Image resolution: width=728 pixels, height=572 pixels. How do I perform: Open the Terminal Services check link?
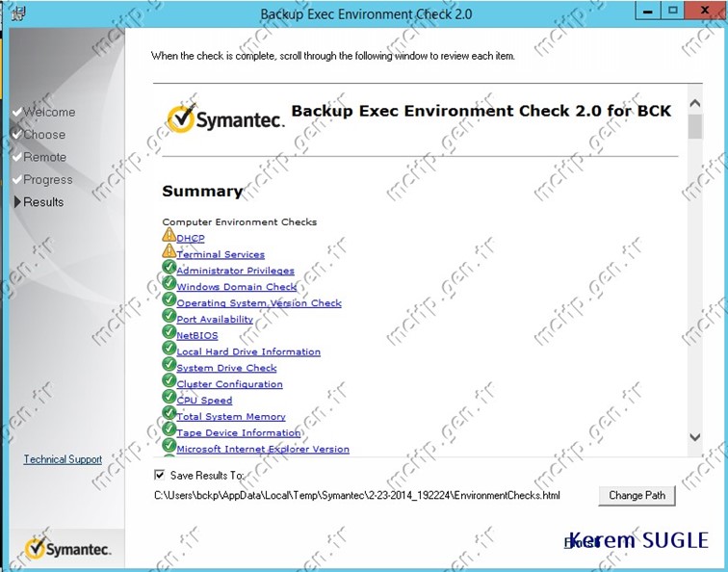coord(221,254)
